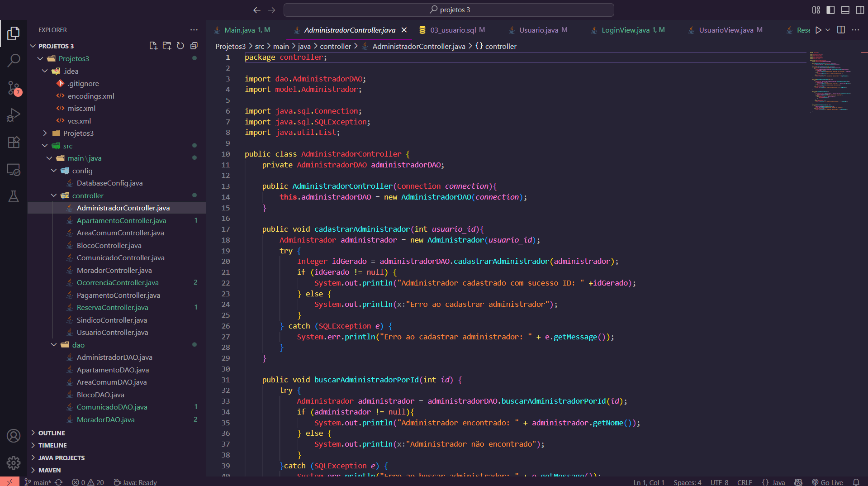Open Source Control view with 7 changes
Screen dimensions: 868x486
(14, 88)
